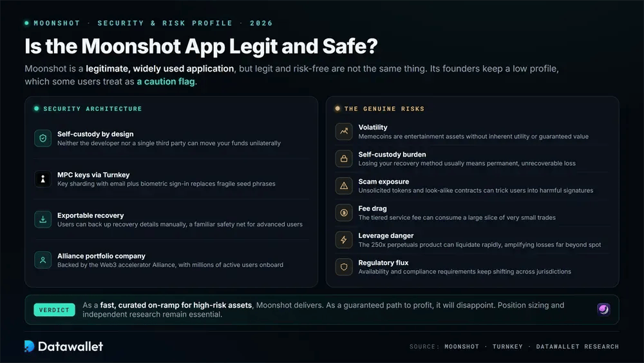Click the person icon beside Alliance portfolio company

click(x=43, y=260)
